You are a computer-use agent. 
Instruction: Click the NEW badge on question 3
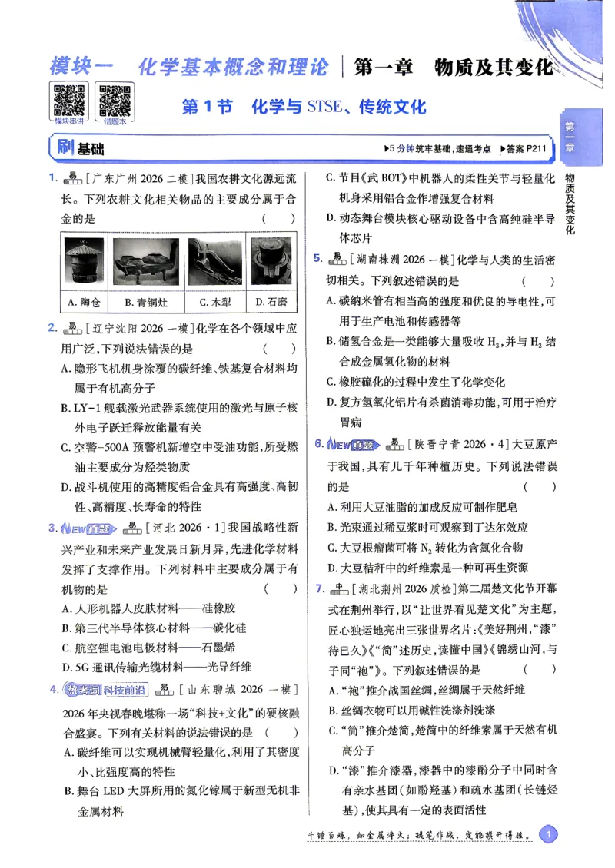coord(88,528)
